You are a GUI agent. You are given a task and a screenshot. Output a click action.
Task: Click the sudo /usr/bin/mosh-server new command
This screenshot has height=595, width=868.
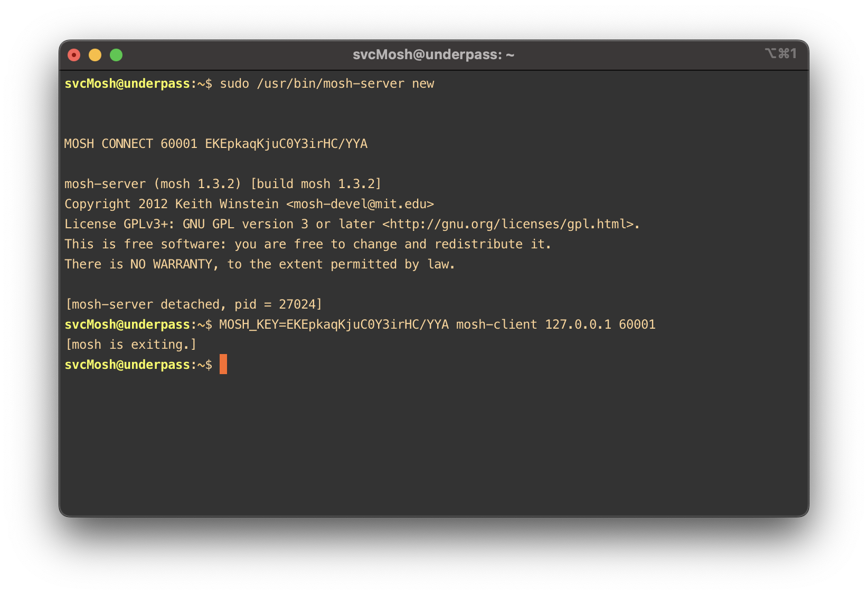pyautogui.click(x=327, y=83)
